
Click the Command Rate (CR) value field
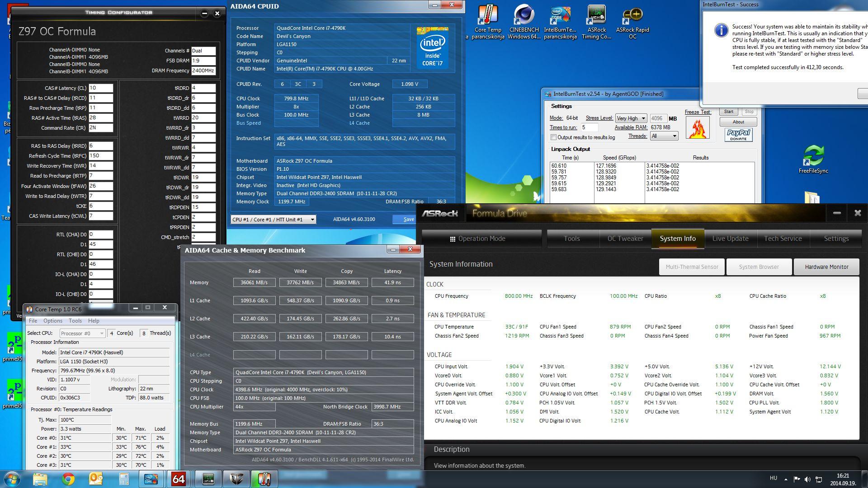click(100, 128)
